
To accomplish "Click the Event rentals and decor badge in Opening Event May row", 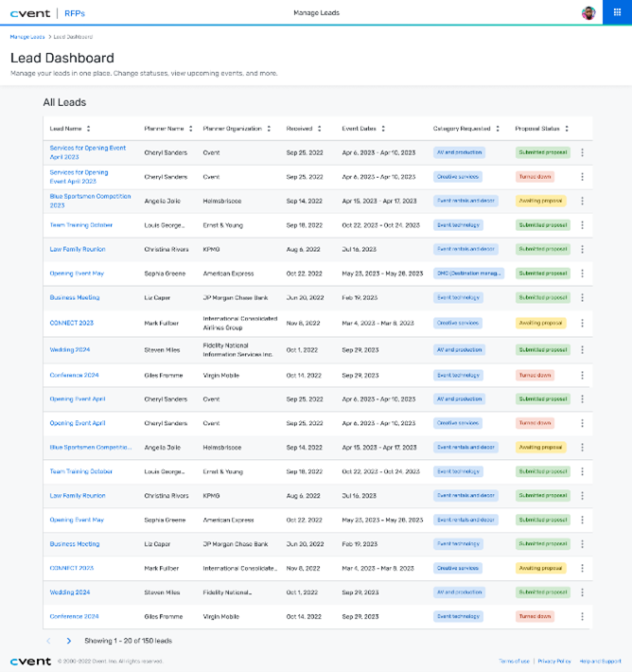I will pos(465,520).
